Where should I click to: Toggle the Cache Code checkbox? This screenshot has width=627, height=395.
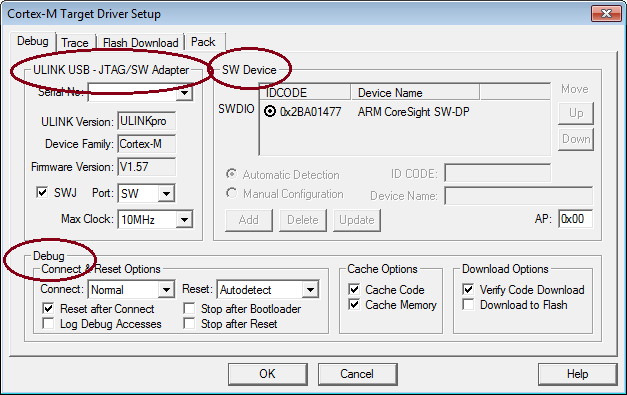(x=354, y=289)
